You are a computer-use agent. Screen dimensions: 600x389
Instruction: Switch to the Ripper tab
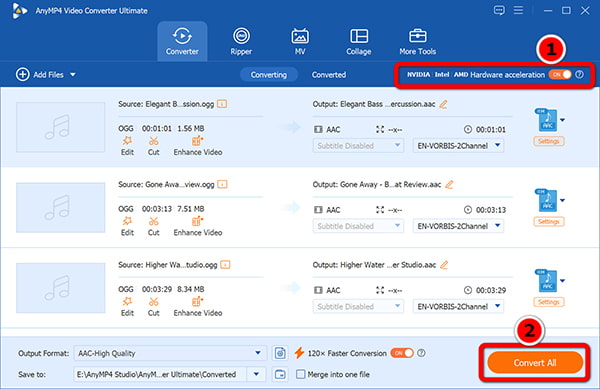pos(241,41)
